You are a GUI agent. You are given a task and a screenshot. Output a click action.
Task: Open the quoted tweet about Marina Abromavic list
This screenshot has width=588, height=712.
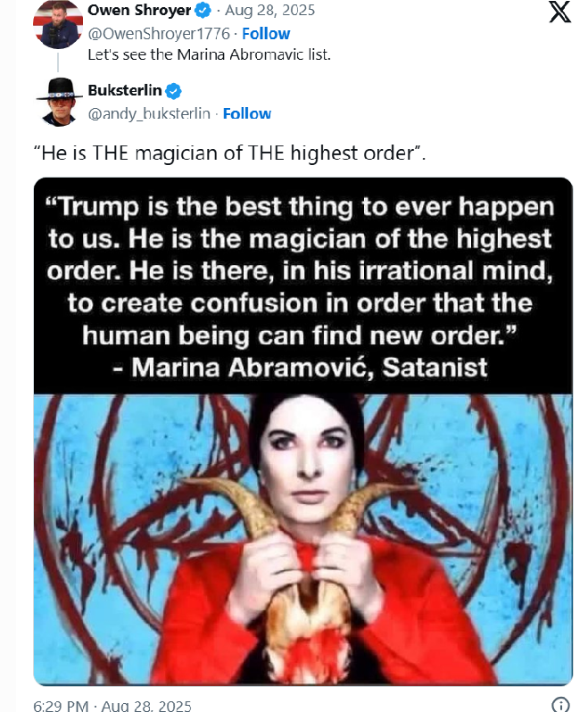point(210,54)
